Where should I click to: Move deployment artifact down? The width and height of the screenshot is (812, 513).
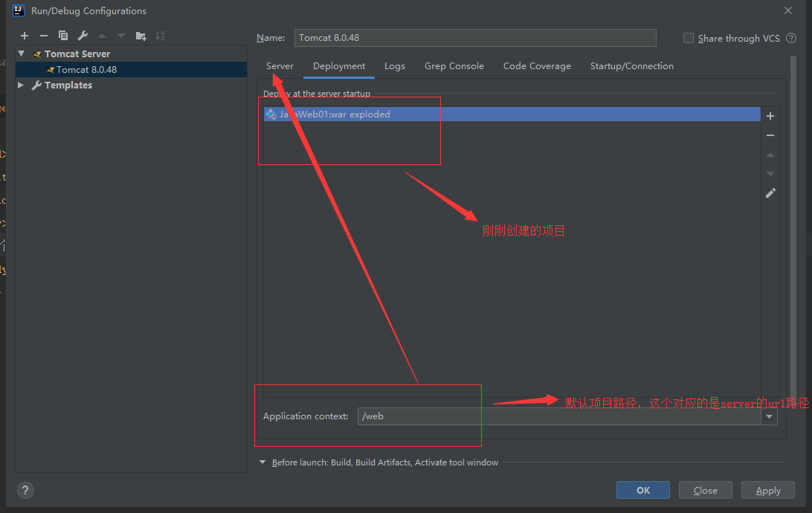coord(770,174)
